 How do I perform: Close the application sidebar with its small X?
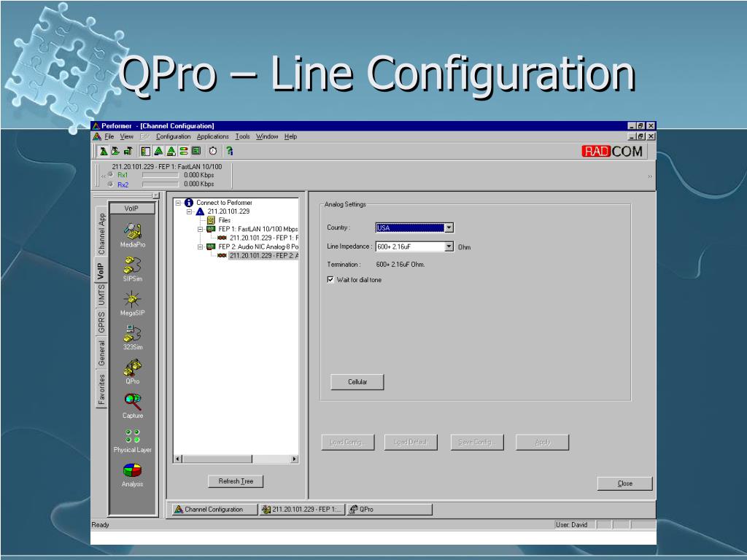pos(156,195)
